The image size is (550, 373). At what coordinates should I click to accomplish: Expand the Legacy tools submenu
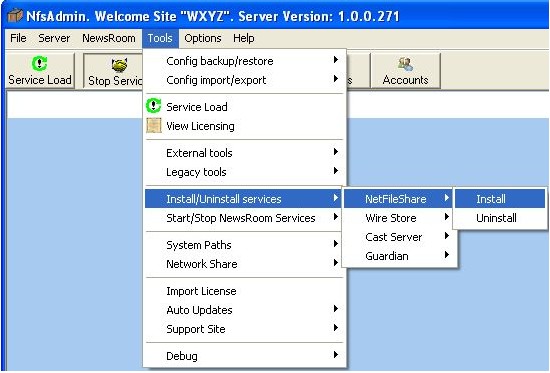(243, 172)
